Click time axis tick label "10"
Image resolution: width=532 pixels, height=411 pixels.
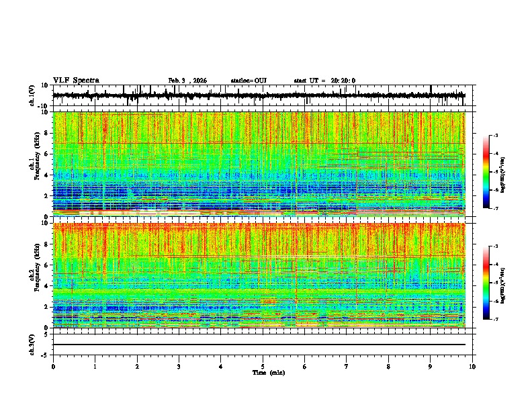(x=472, y=367)
